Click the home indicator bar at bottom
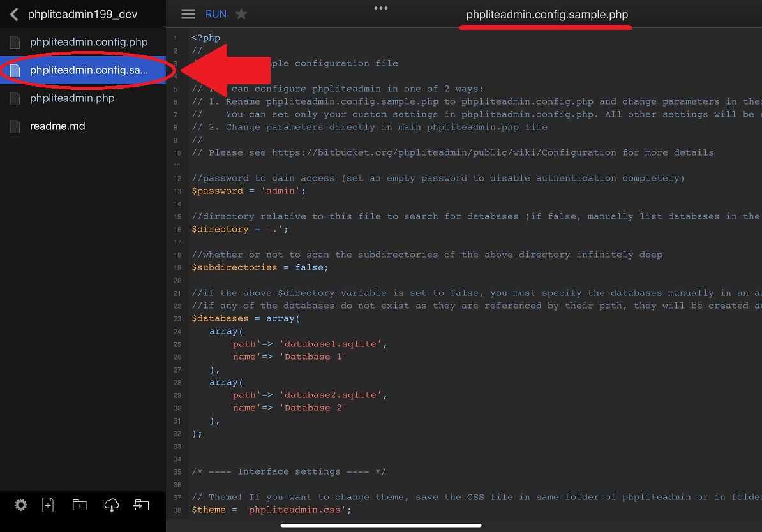 tap(381, 525)
